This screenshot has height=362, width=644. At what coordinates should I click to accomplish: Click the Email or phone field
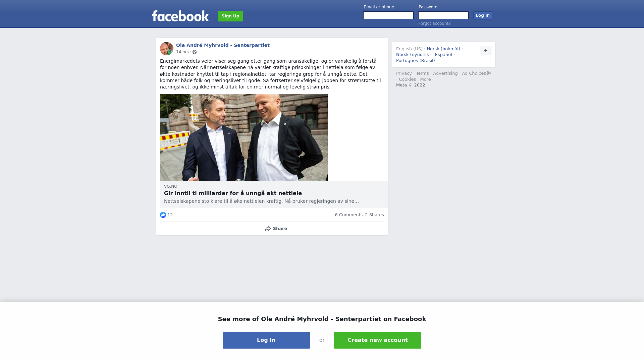tap(388, 15)
